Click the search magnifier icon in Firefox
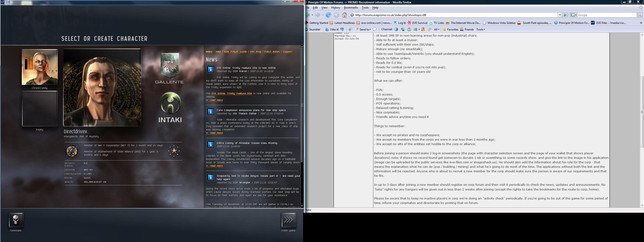Viewport: 644px width, 242px height. pos(640,15)
